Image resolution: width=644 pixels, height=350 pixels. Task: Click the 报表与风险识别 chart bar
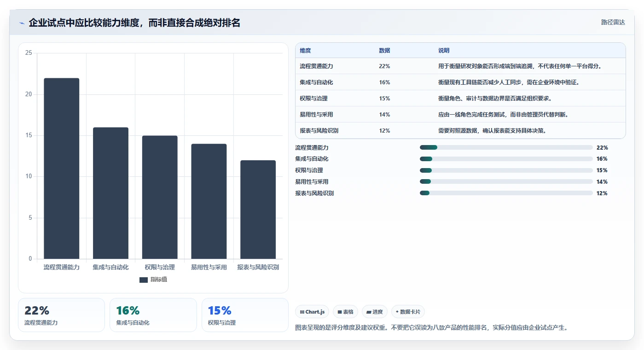coord(258,210)
